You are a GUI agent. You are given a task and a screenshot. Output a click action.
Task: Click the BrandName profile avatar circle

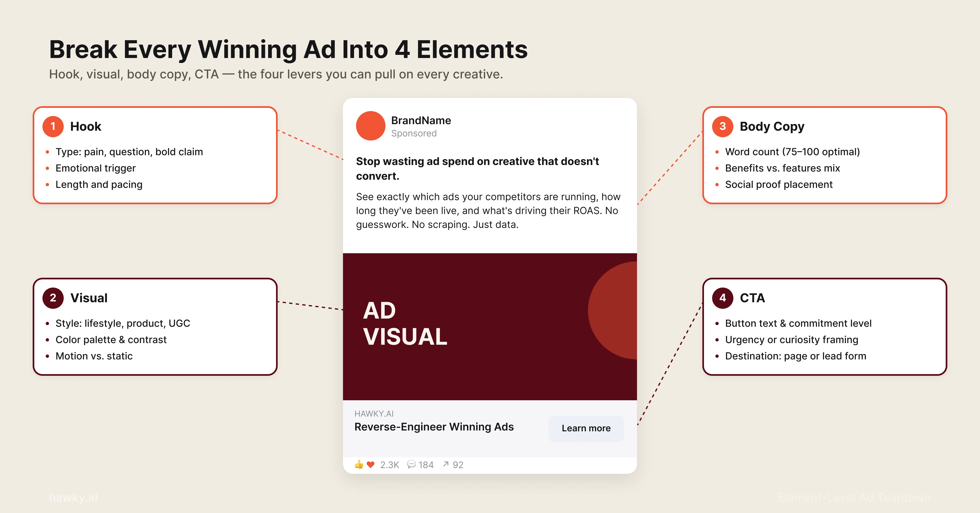(x=371, y=126)
